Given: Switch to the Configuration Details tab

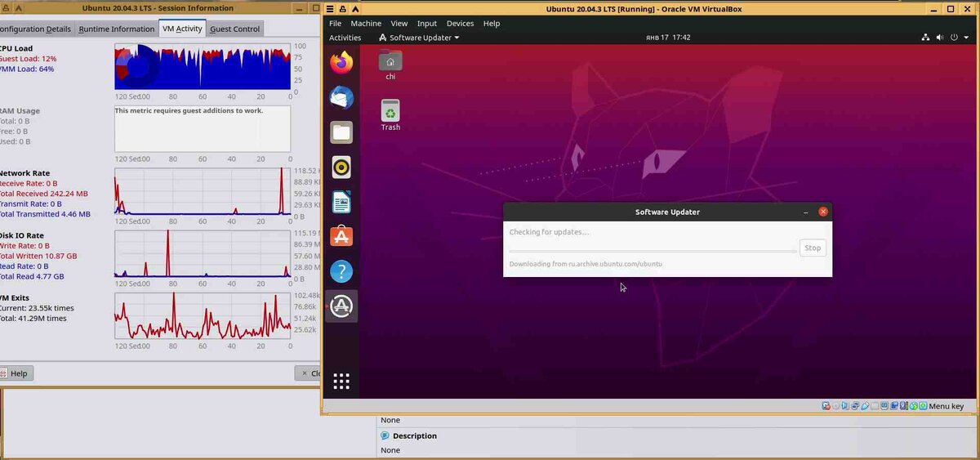Looking at the screenshot, I should 36,29.
